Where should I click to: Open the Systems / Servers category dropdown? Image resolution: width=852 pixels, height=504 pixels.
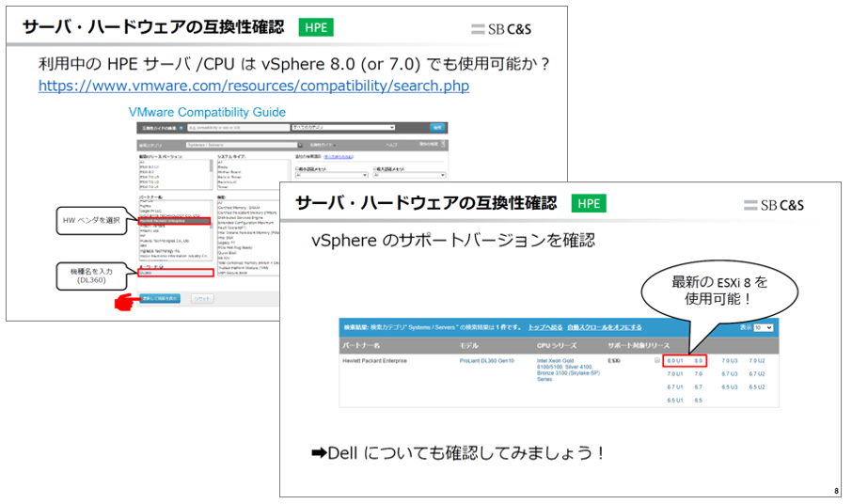244,145
